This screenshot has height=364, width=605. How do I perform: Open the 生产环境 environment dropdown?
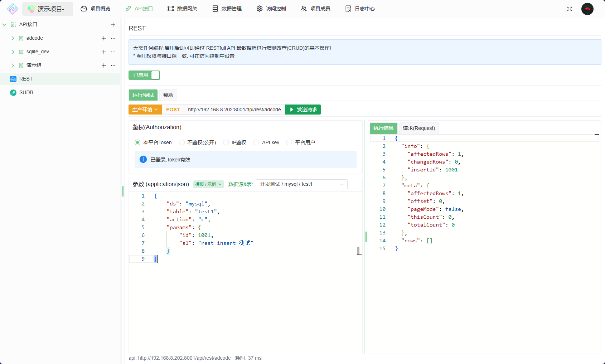(145, 110)
